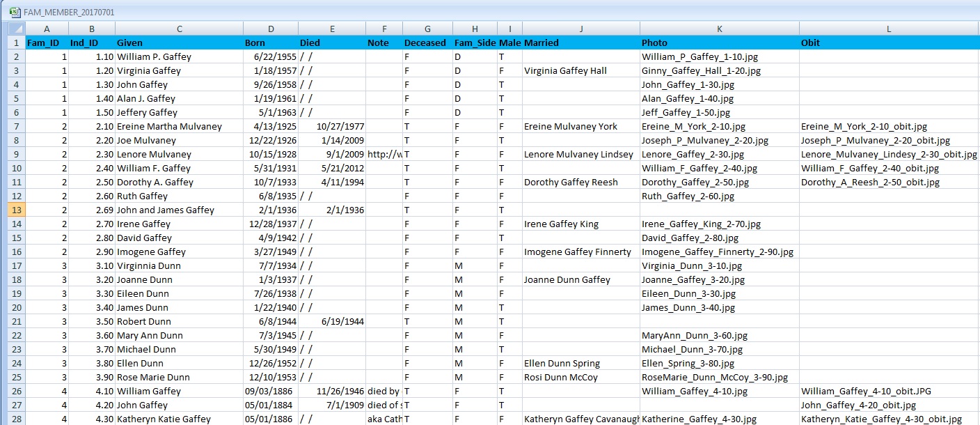Image resolution: width=980 pixels, height=425 pixels.
Task: Select column E header
Action: (x=332, y=29)
